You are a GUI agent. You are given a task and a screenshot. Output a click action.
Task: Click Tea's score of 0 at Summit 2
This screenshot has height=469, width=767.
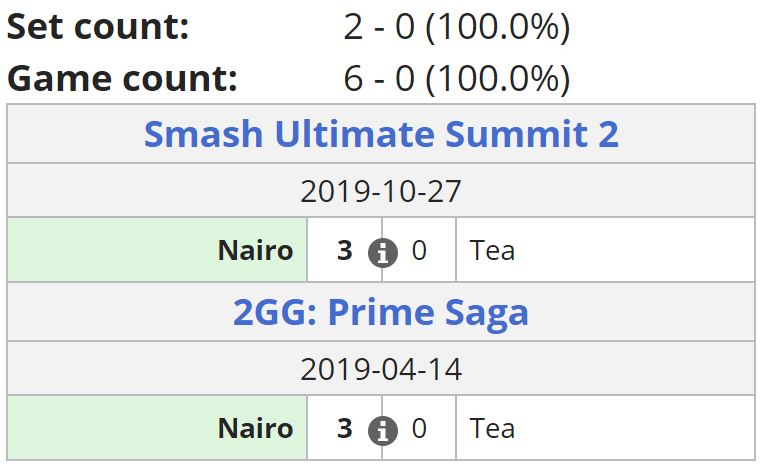click(x=419, y=250)
